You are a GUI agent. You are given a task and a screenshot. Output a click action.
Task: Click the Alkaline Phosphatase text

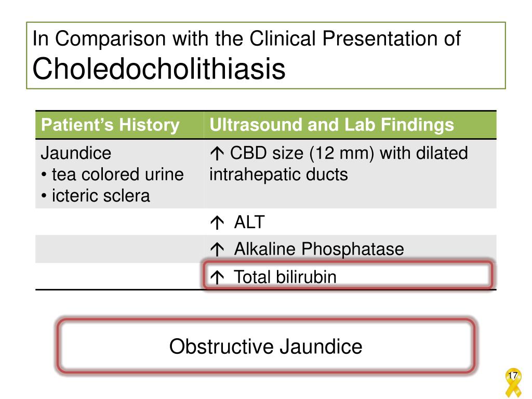(x=319, y=249)
